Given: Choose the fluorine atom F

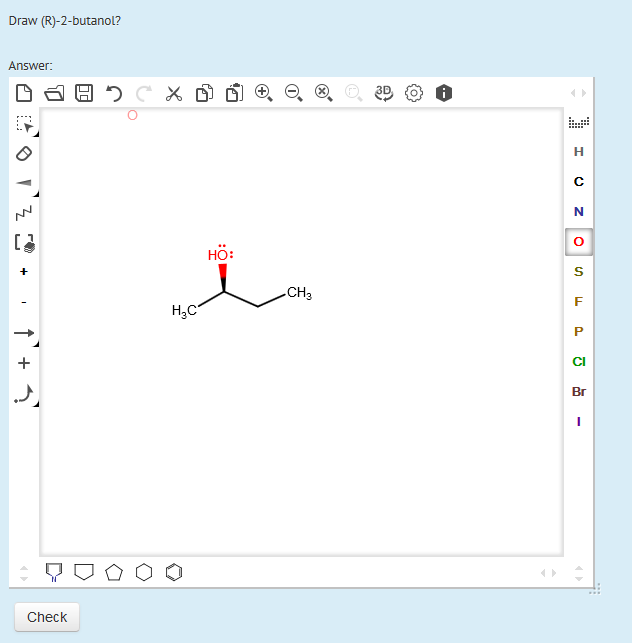Looking at the screenshot, I should click(x=579, y=301).
